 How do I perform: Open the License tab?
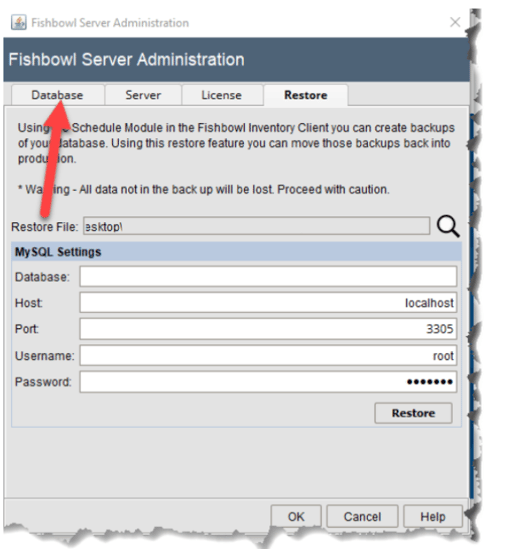point(222,95)
